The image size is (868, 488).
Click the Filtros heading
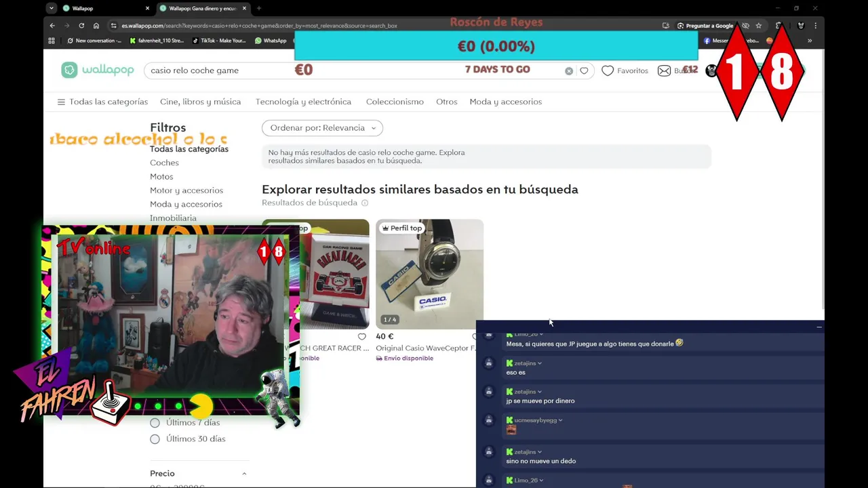click(x=168, y=127)
